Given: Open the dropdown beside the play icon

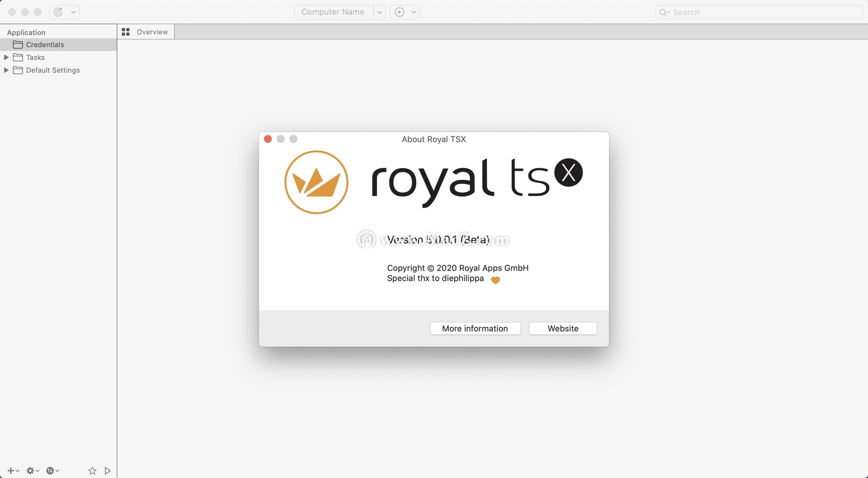Looking at the screenshot, I should tap(414, 12).
